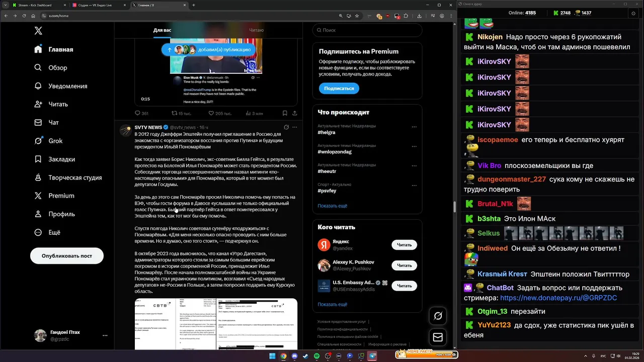Open the Premium sidebar item

pos(54,196)
